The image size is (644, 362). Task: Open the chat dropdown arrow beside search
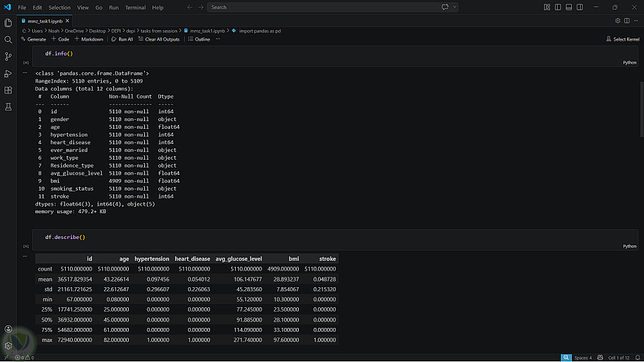coord(455,7)
